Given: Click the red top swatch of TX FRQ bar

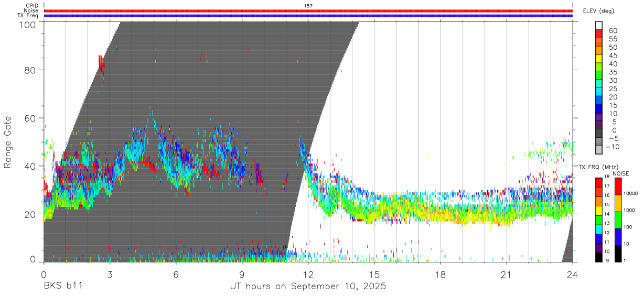Looking at the screenshot, I should (x=599, y=182).
